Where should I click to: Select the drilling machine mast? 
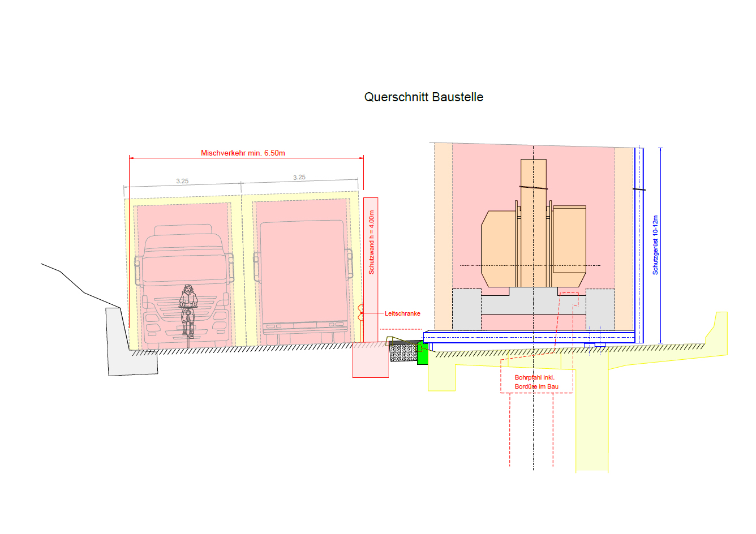[534, 222]
